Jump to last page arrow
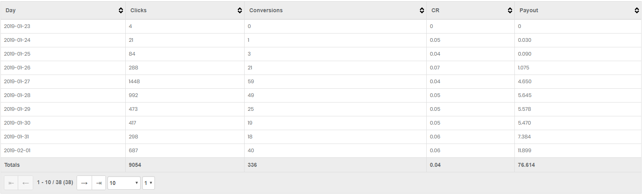The height and width of the screenshot is (194, 644). click(99, 183)
